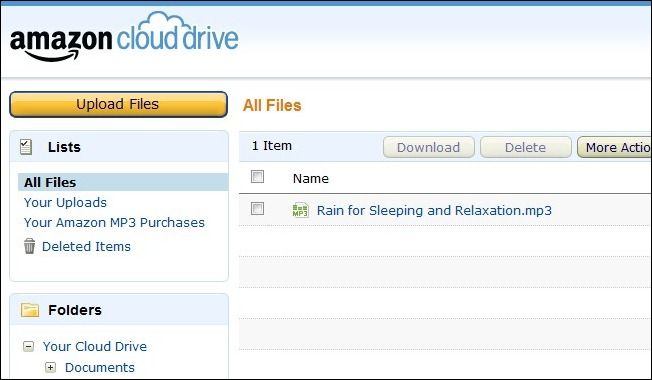This screenshot has height=380, width=652.
Task: Click the Amazon Cloud Drive logo
Action: 124,37
